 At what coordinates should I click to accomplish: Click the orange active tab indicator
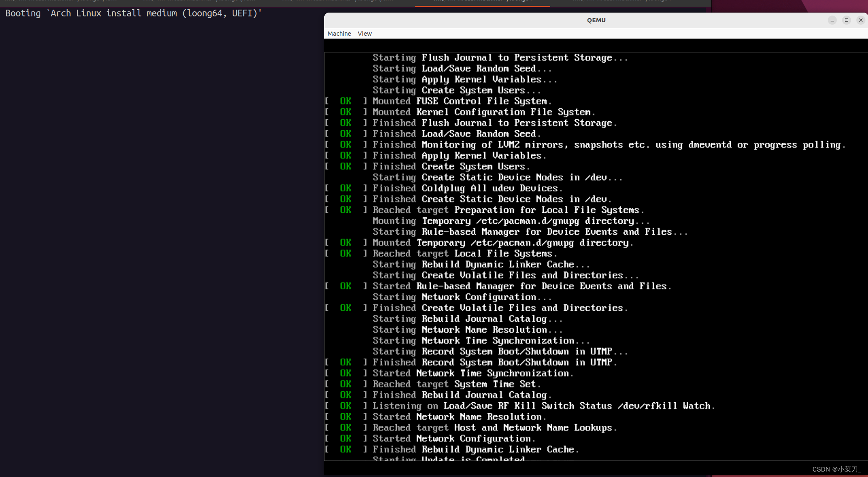coord(482,7)
